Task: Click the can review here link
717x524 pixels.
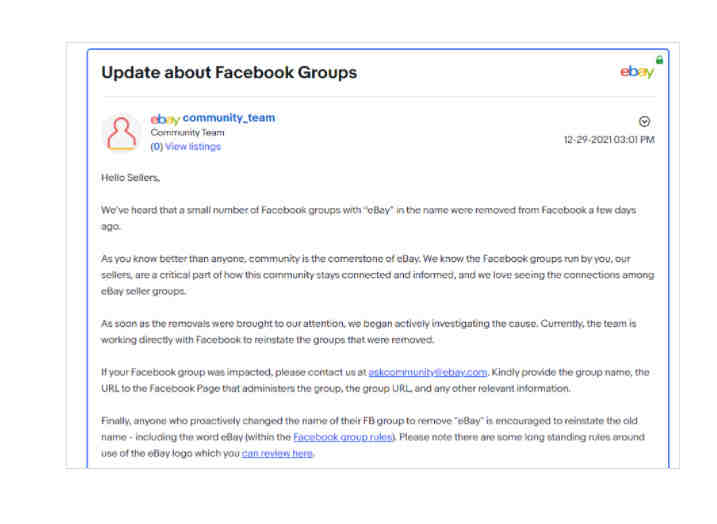Action: point(278,454)
